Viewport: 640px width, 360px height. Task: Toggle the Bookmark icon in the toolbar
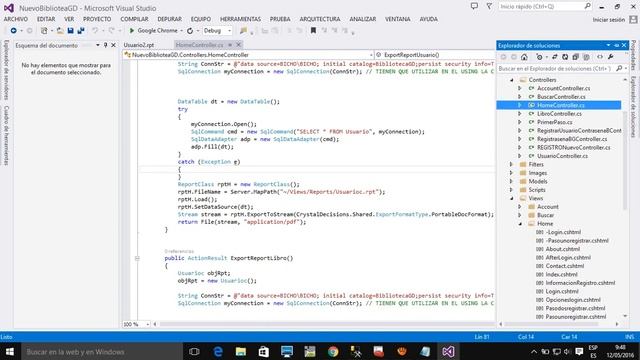click(x=313, y=31)
